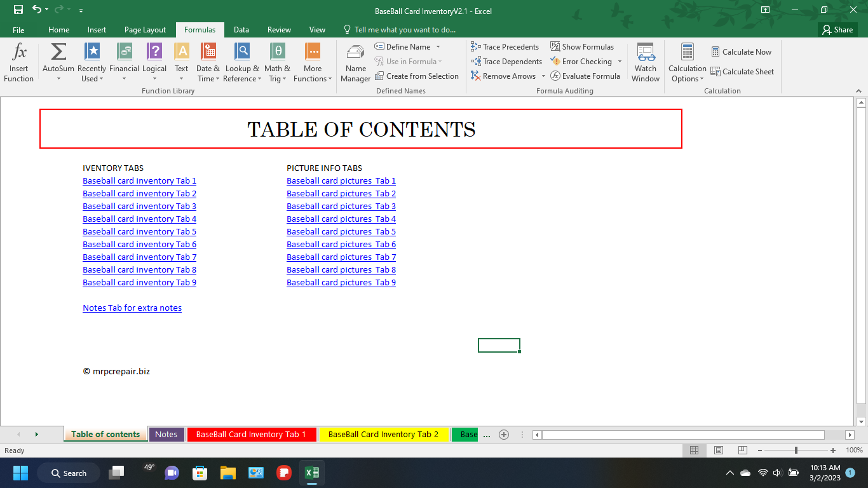Image resolution: width=868 pixels, height=488 pixels.
Task: Open the Notes sheet tab
Action: pos(166,435)
